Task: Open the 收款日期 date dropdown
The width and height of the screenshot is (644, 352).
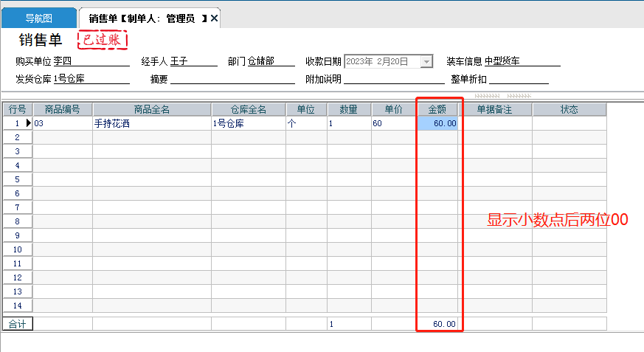Action: point(426,61)
